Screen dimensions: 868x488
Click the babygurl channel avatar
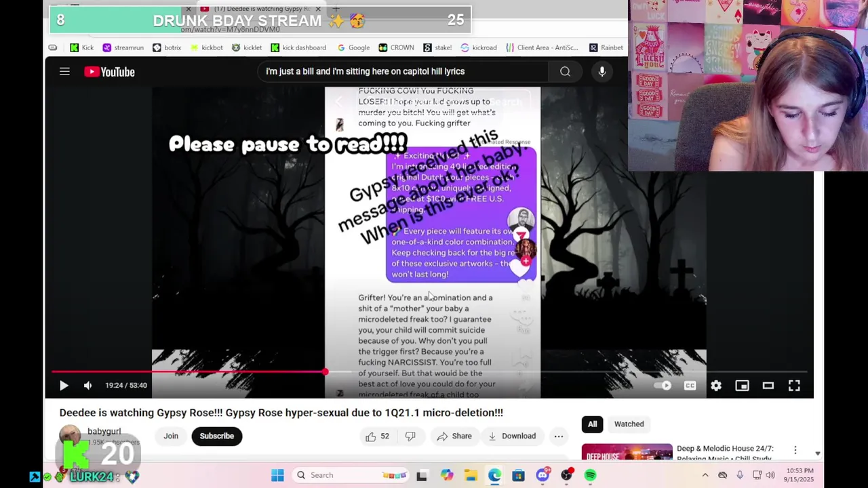click(x=70, y=436)
